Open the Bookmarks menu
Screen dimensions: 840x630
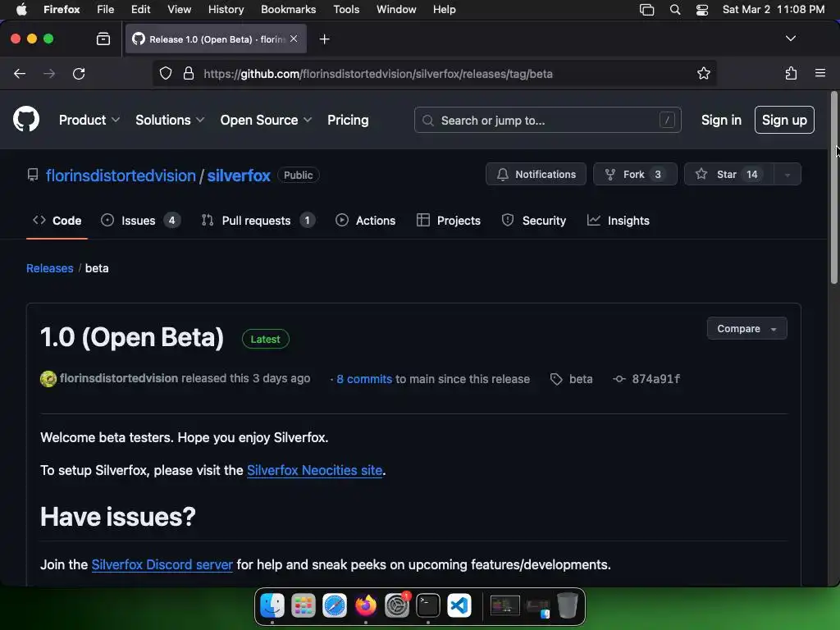tap(288, 10)
